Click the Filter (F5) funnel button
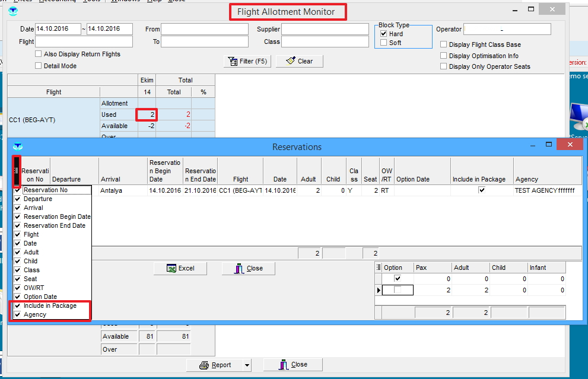This screenshot has width=588, height=379. tap(247, 61)
